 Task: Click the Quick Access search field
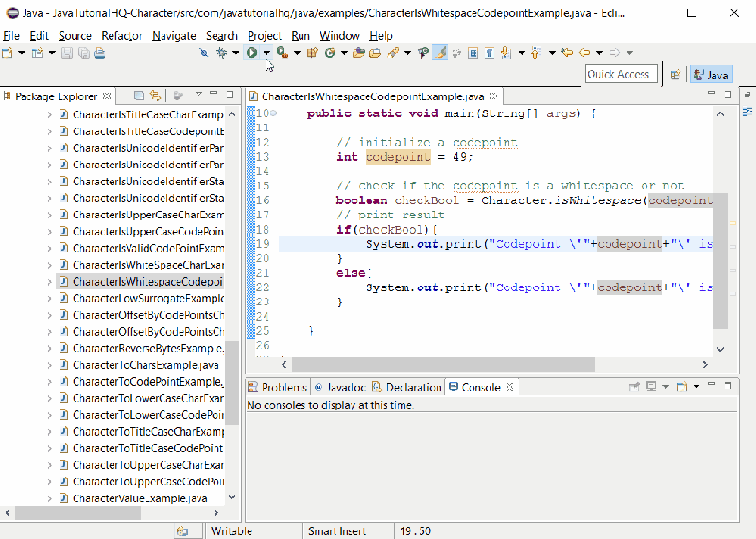tap(621, 75)
